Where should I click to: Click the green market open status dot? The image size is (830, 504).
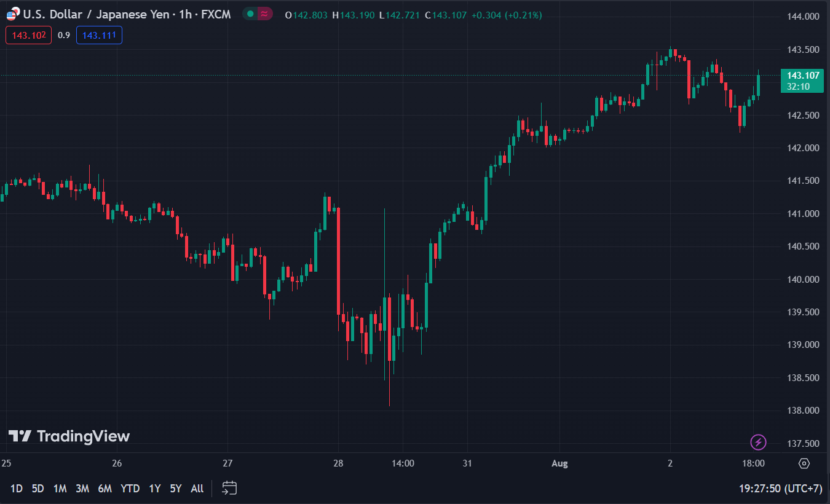(x=250, y=14)
